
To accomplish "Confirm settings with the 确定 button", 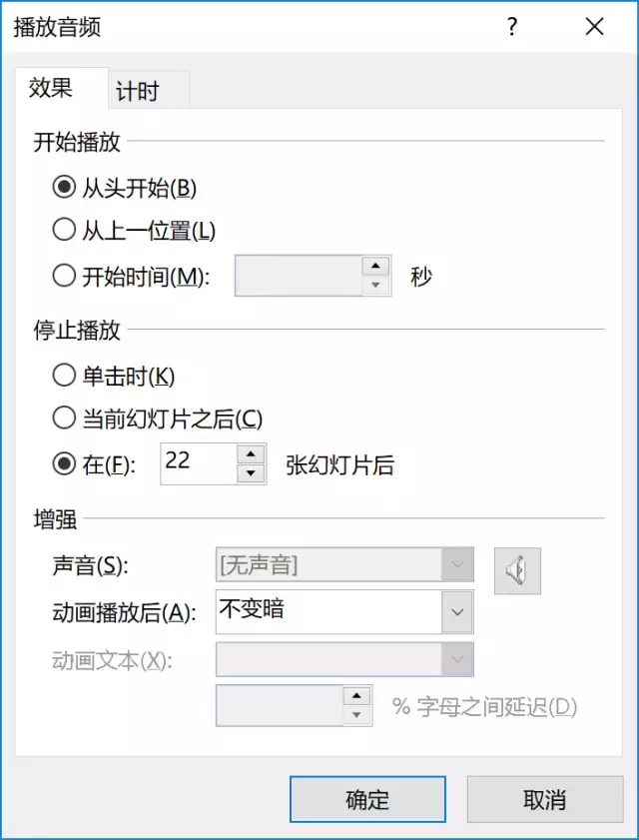I will point(368,799).
